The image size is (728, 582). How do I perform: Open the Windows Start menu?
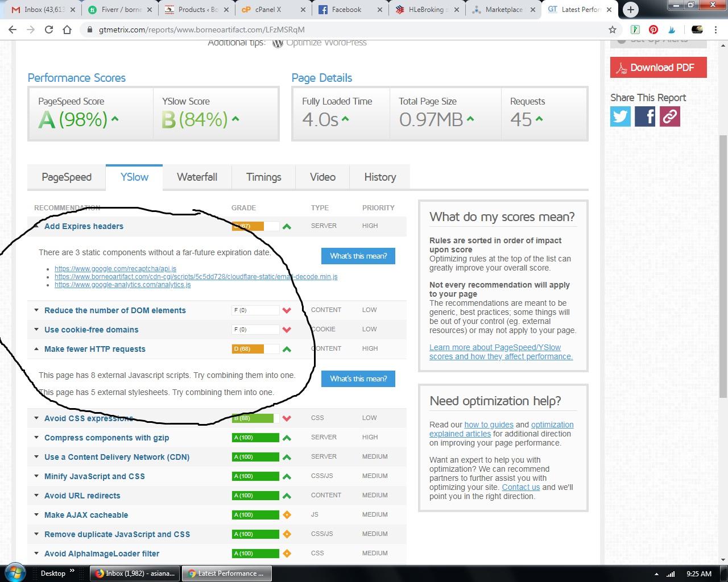(x=14, y=573)
